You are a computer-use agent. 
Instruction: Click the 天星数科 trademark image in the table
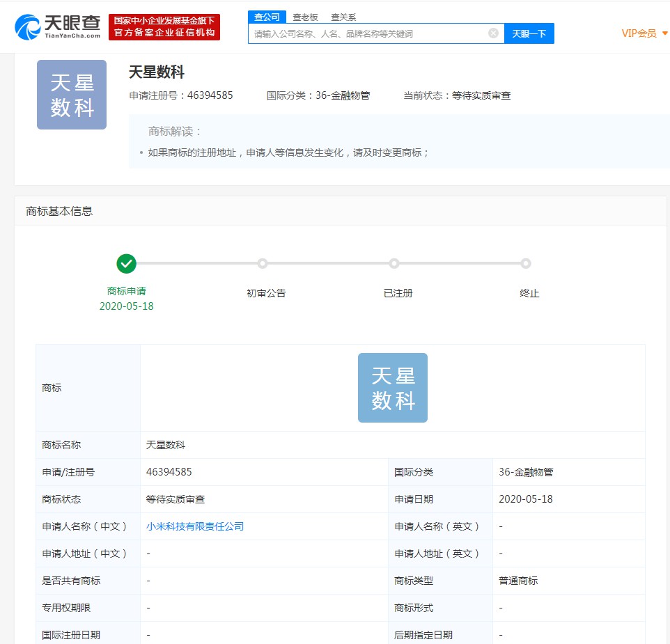pyautogui.click(x=393, y=388)
